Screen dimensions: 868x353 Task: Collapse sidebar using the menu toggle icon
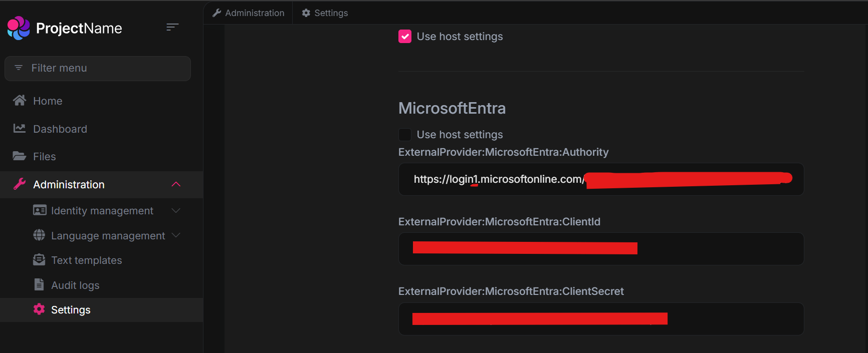172,27
